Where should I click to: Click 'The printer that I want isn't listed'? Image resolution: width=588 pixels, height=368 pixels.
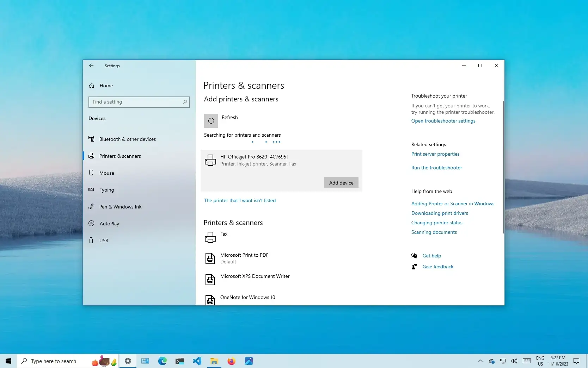[x=240, y=200]
